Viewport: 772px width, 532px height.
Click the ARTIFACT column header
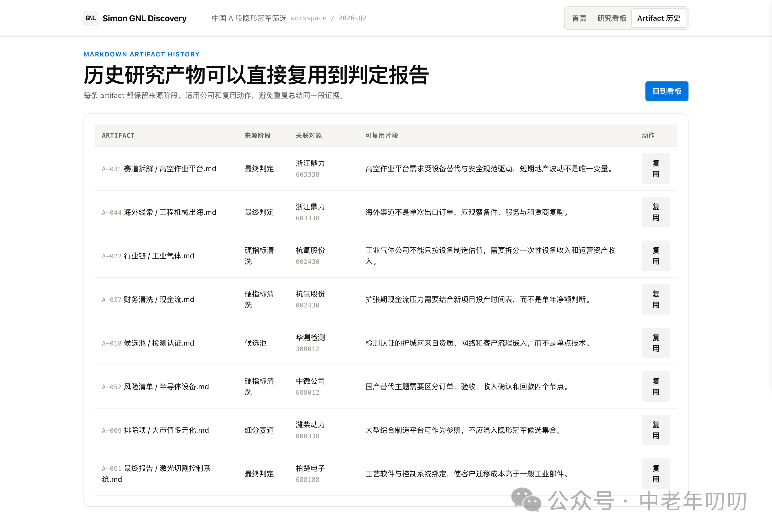pos(118,135)
